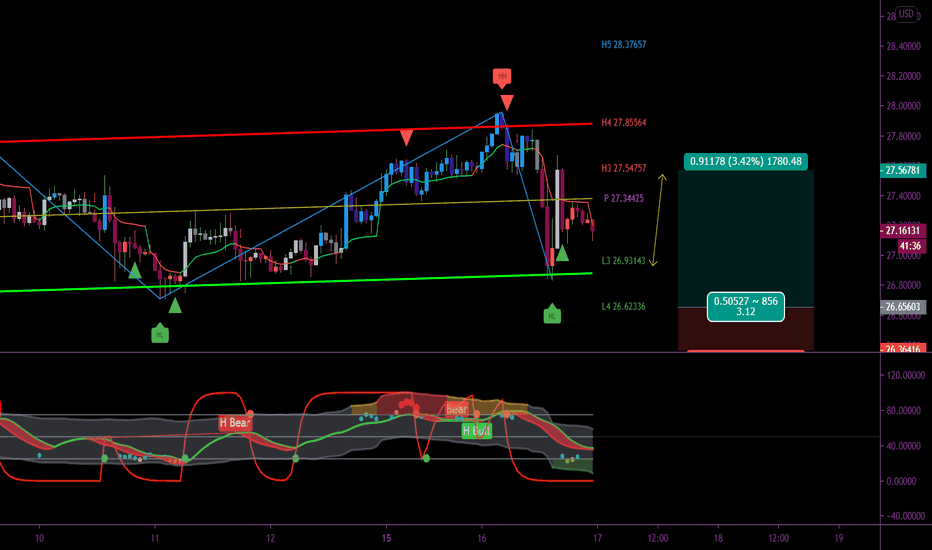Select the position label 0.50527 ~ 856
Viewport: 932px width, 550px height.
745,306
